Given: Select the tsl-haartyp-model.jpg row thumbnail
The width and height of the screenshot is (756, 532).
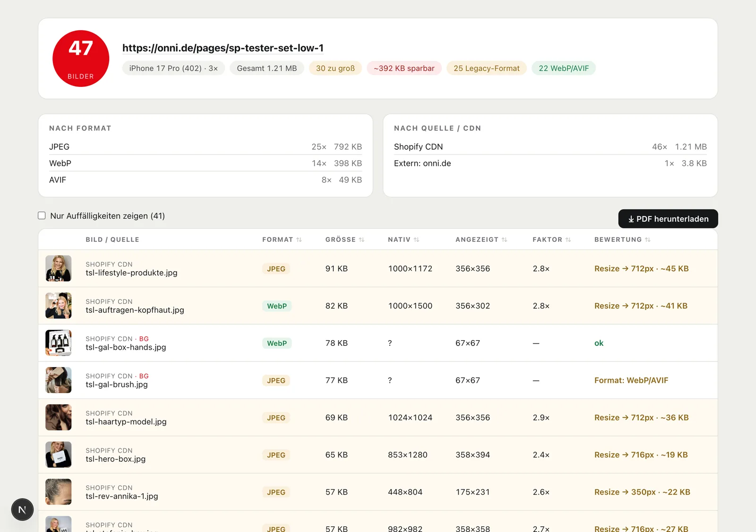Looking at the screenshot, I should [x=59, y=417].
